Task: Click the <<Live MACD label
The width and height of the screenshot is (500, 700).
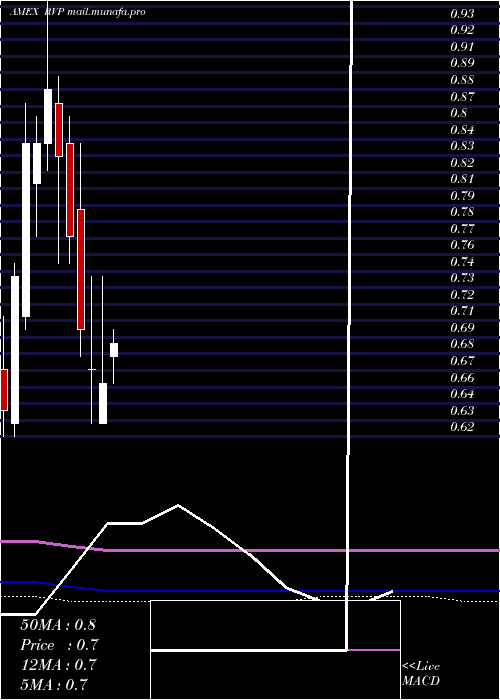Action: pyautogui.click(x=421, y=674)
